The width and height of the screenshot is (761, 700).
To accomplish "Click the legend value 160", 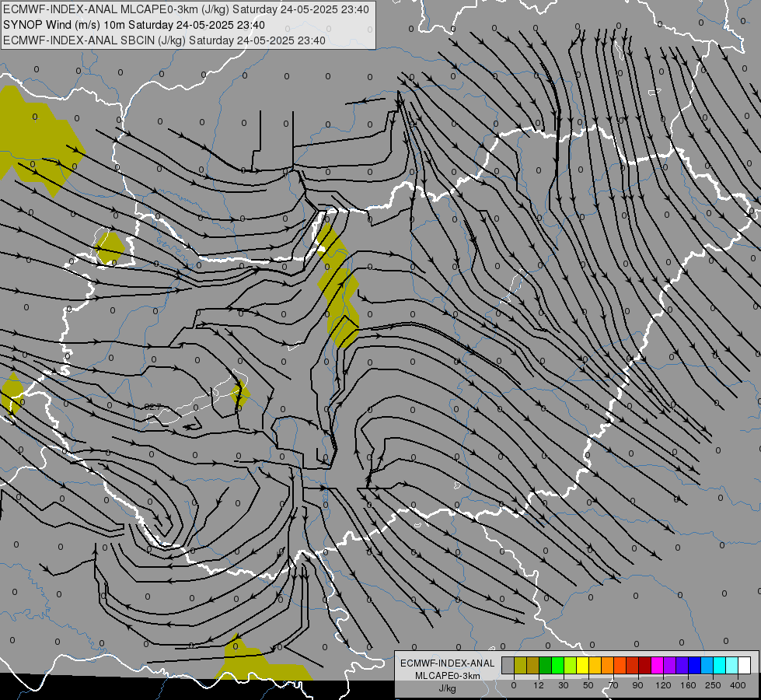I will point(688,685).
